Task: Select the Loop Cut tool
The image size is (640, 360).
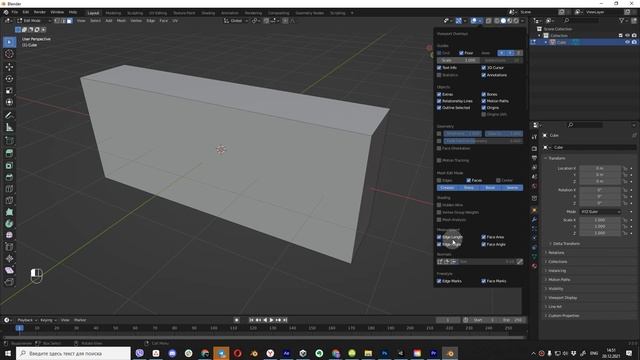Action: 9,189
